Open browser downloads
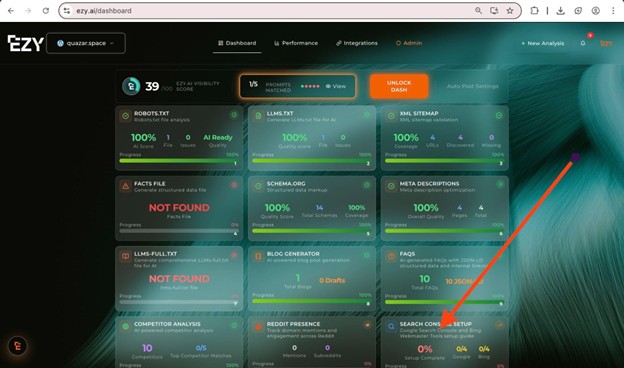This screenshot has width=624, height=368. [560, 11]
